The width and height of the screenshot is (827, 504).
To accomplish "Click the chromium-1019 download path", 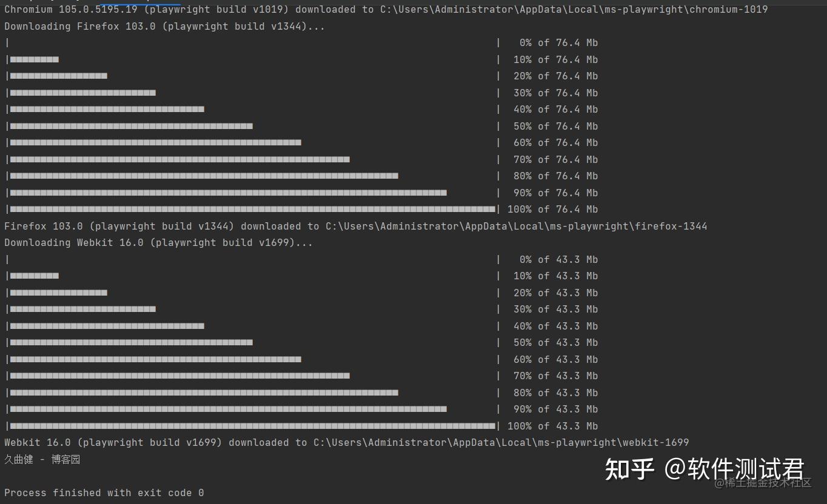I will click(x=574, y=10).
